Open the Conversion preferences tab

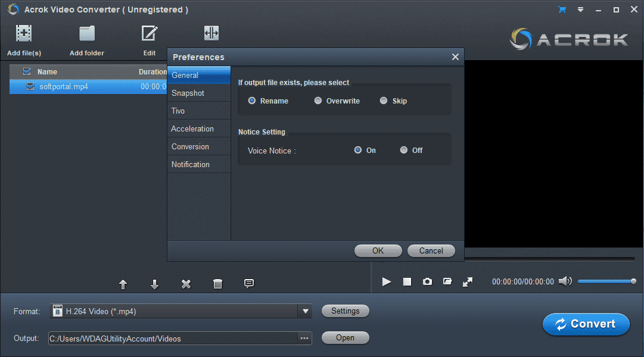[199, 146]
